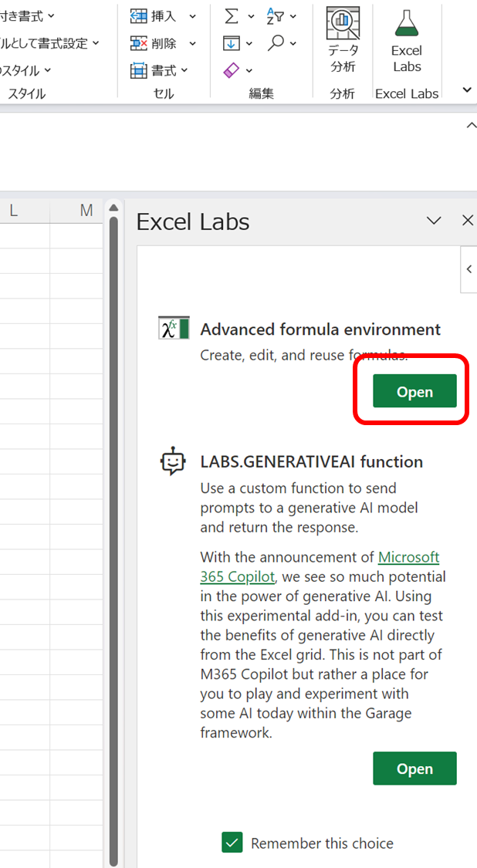Expand the Clear dropdown arrow
The width and height of the screenshot is (477, 868).
[249, 70]
